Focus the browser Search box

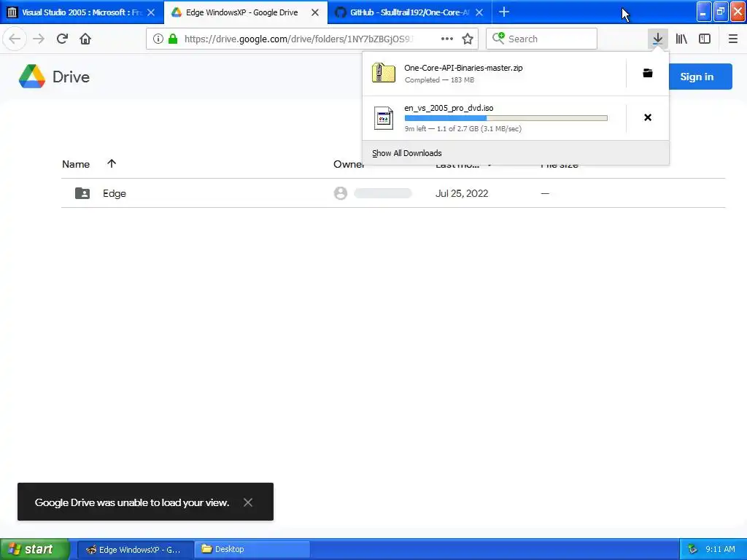542,39
